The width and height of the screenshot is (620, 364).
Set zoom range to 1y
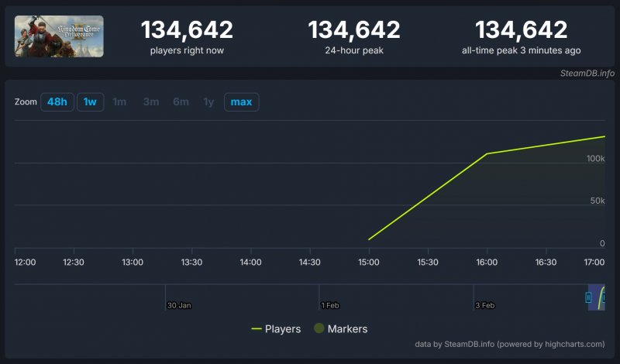pos(208,102)
